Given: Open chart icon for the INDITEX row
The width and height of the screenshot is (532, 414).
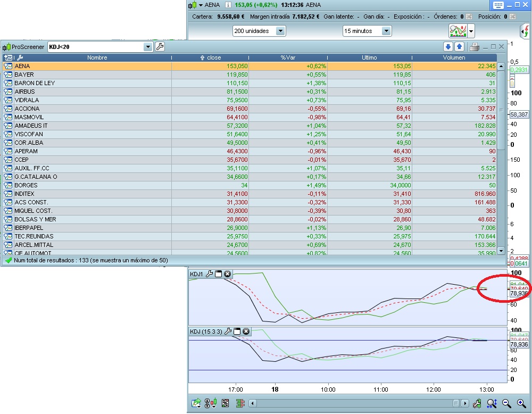Looking at the screenshot, I should pyautogui.click(x=8, y=194).
